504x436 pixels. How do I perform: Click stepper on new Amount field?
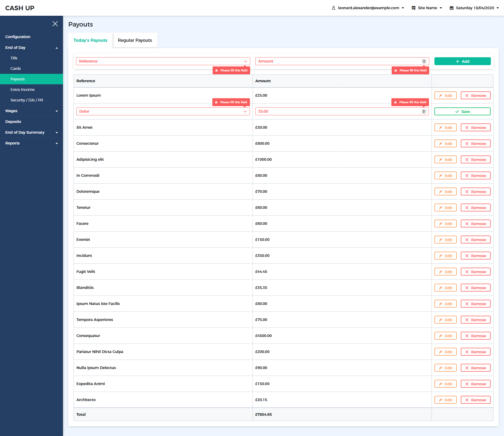tap(424, 61)
